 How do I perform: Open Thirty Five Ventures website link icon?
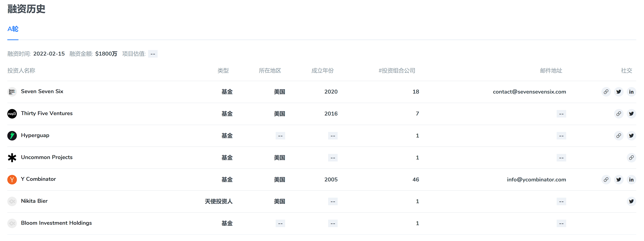619,114
